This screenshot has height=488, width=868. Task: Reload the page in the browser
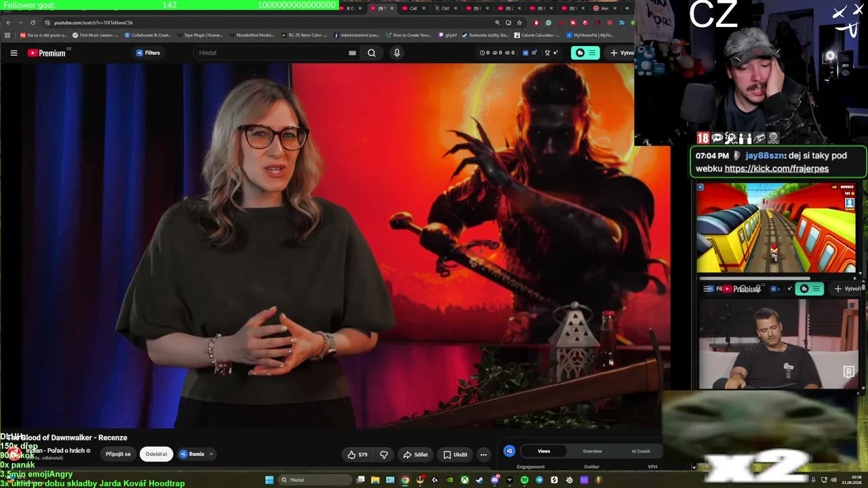[x=33, y=22]
